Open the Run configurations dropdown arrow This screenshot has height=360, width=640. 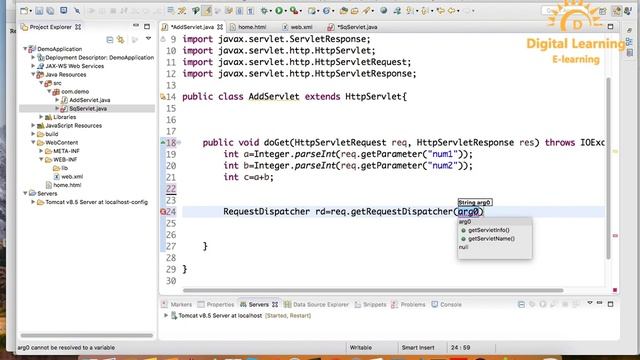285,11
